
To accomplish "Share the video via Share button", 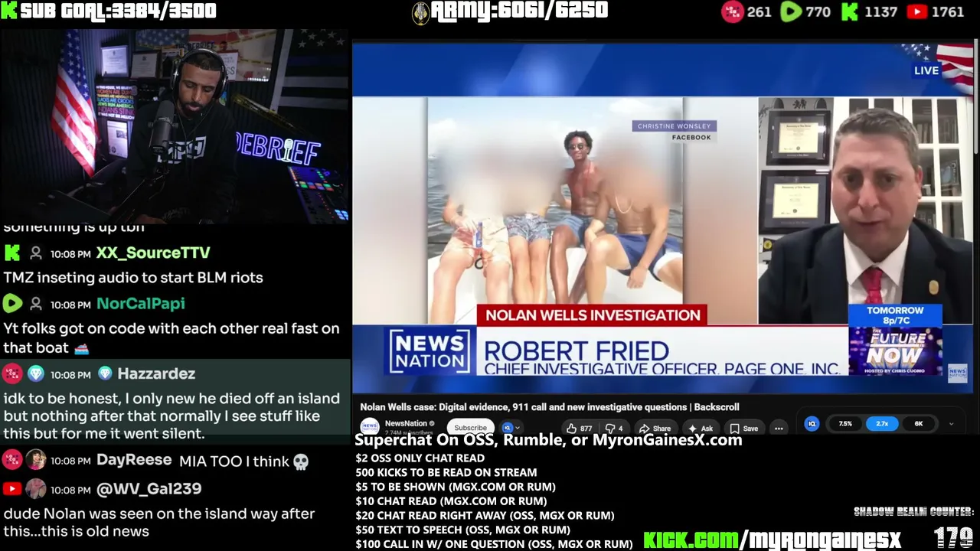I will click(655, 429).
